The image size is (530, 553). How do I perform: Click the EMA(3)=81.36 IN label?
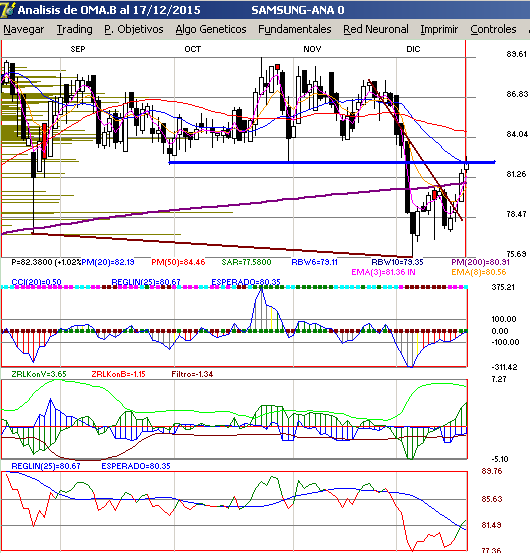click(x=383, y=272)
